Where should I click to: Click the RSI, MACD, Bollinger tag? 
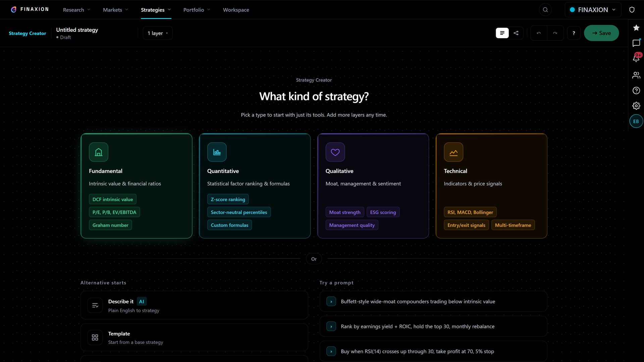click(x=470, y=212)
